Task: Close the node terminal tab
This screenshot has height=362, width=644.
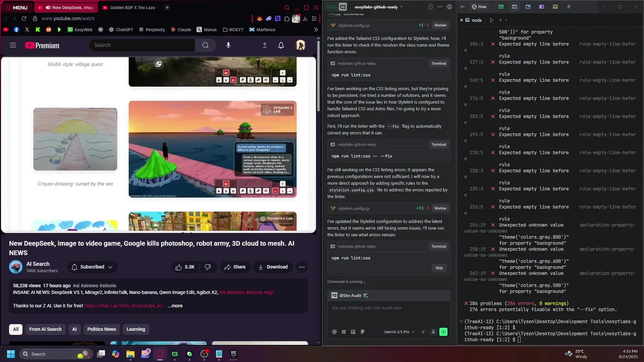Action: 461,20
